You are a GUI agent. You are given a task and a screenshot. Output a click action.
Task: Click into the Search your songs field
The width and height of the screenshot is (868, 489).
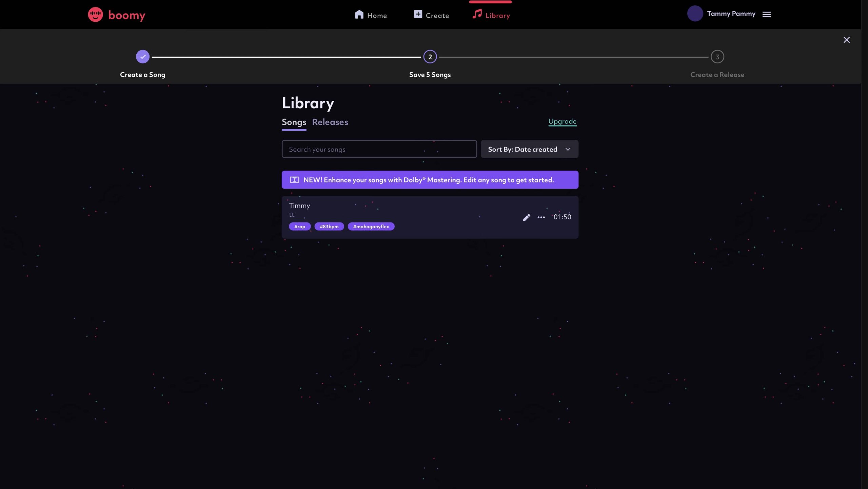pos(379,149)
